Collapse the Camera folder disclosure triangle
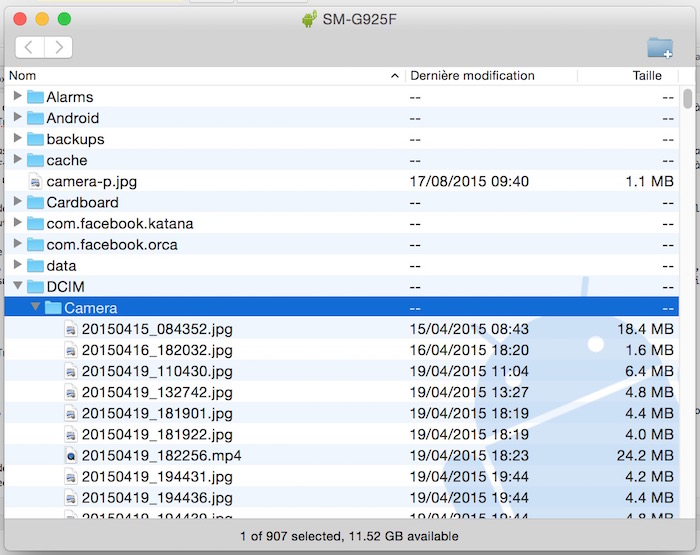 click(x=36, y=308)
